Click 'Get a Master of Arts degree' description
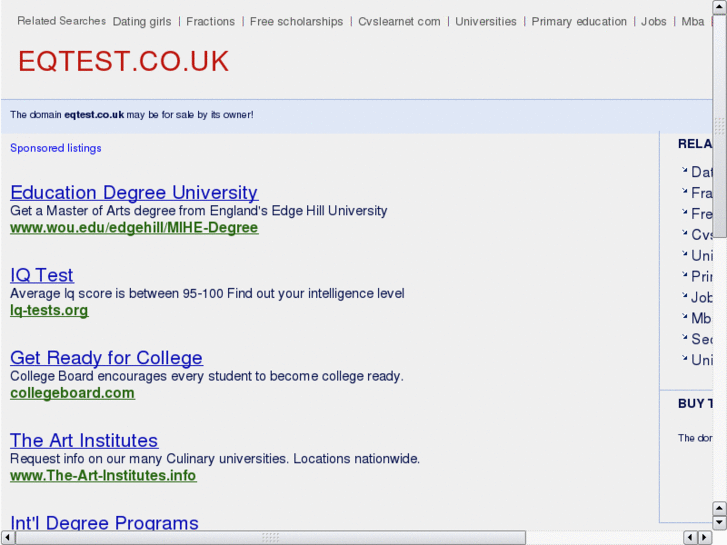Viewport: 727px width, 545px height. coord(198,211)
